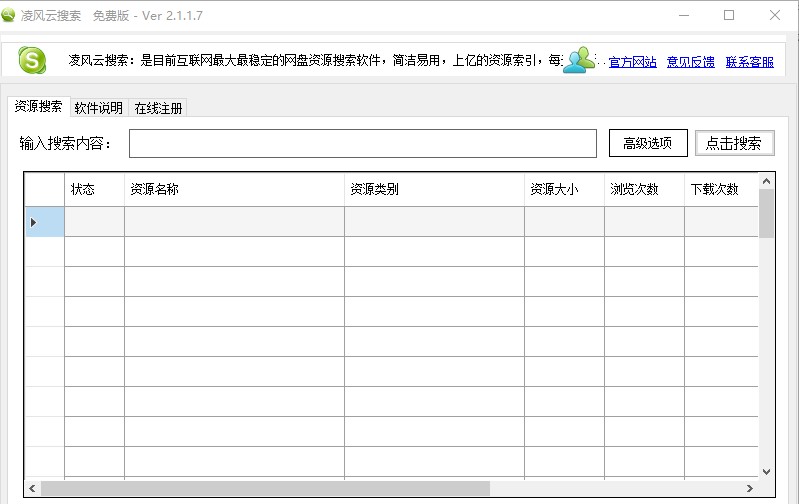Focus the 输入搜索内容 text field
This screenshot has width=799, height=504.
[363, 144]
